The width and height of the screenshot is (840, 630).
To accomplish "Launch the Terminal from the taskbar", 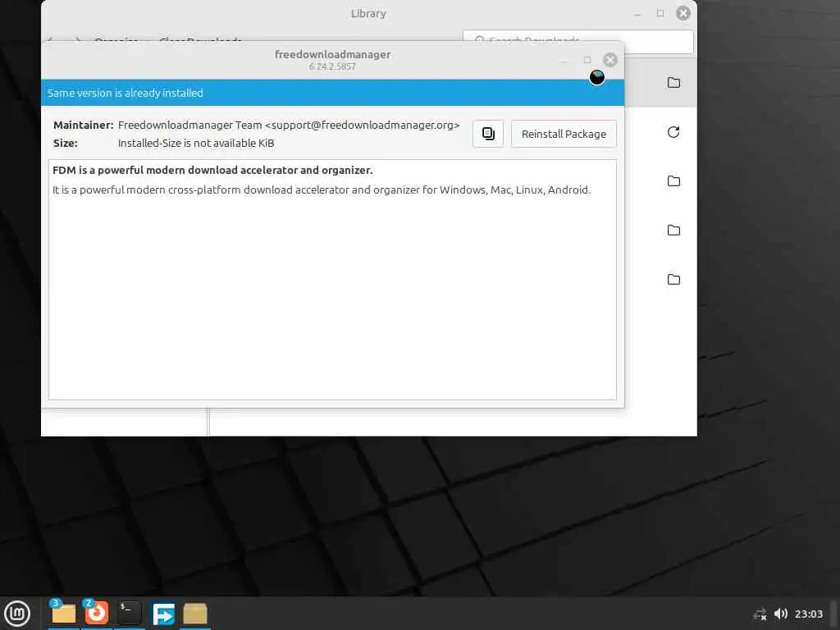I will (x=129, y=613).
